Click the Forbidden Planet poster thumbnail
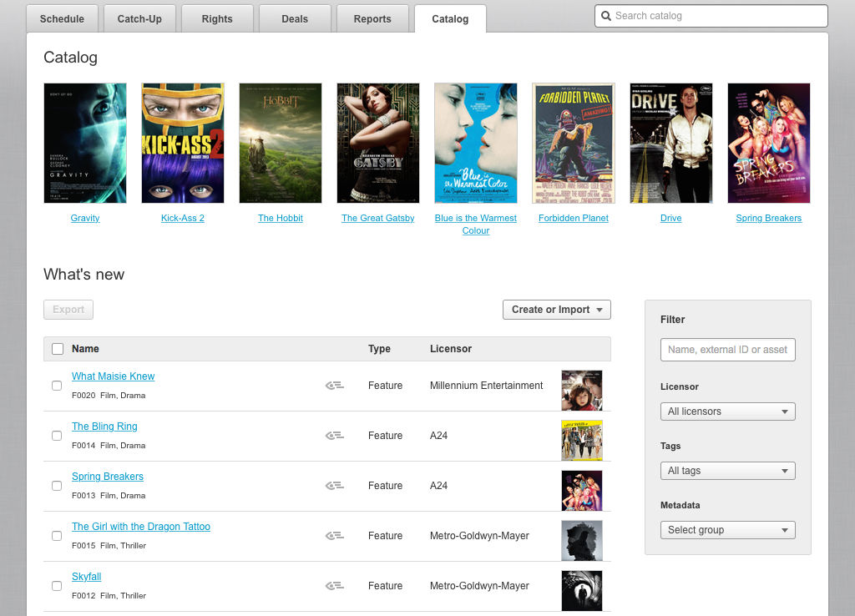Screen dimensions: 855x616 (574, 144)
